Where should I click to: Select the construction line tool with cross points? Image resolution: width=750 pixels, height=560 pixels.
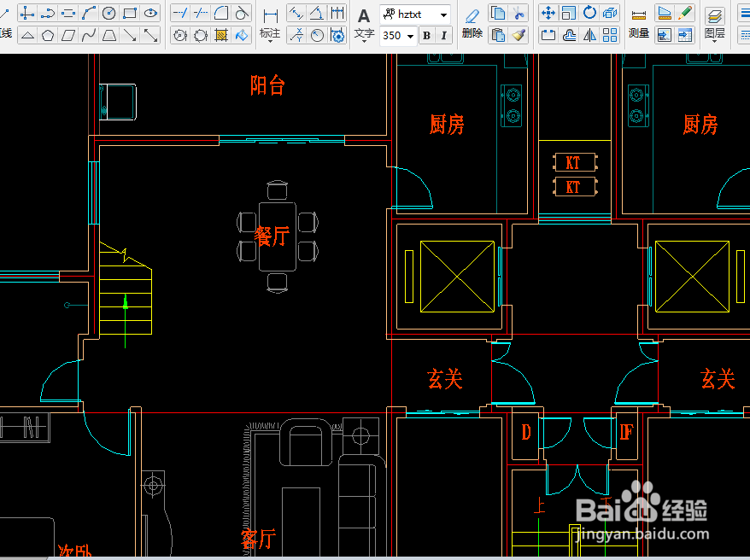click(26, 13)
